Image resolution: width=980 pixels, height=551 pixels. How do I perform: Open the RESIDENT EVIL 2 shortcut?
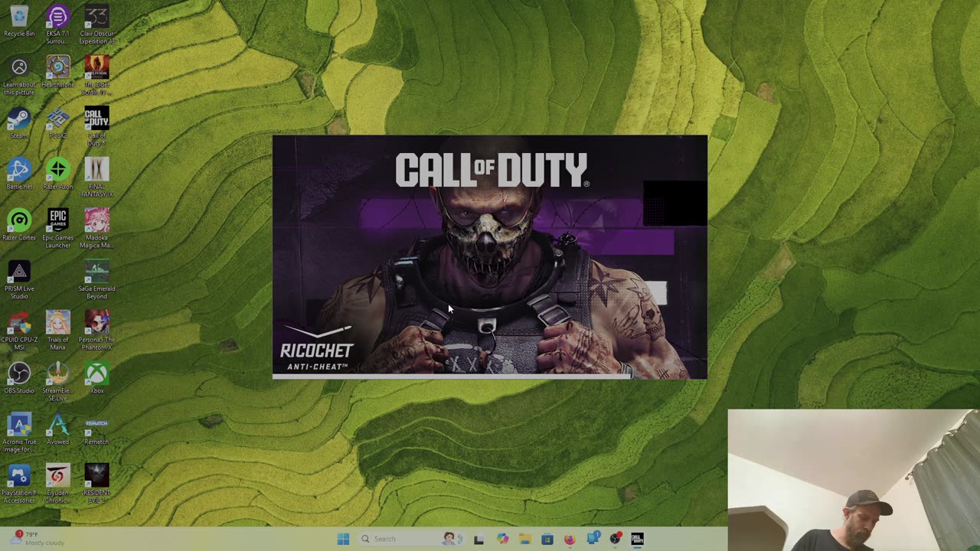click(x=96, y=484)
